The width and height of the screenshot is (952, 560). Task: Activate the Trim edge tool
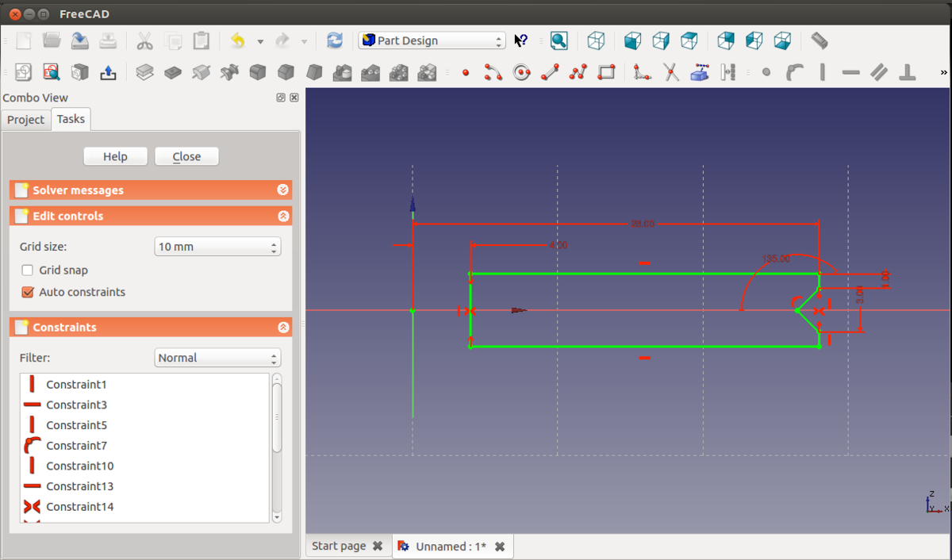click(671, 73)
